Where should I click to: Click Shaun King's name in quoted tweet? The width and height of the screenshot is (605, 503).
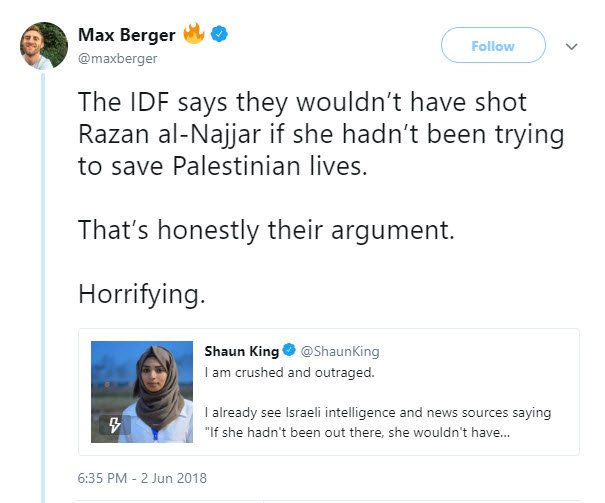[242, 351]
